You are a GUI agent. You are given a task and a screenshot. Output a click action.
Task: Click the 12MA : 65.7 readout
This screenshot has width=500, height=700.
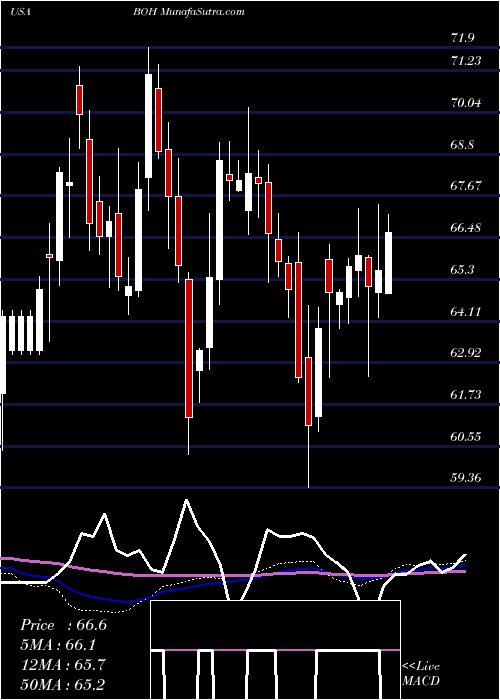[62, 665]
